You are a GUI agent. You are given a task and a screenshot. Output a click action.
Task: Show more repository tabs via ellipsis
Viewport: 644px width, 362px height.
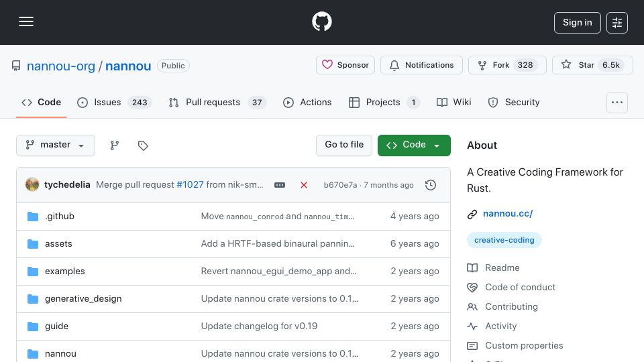(617, 103)
